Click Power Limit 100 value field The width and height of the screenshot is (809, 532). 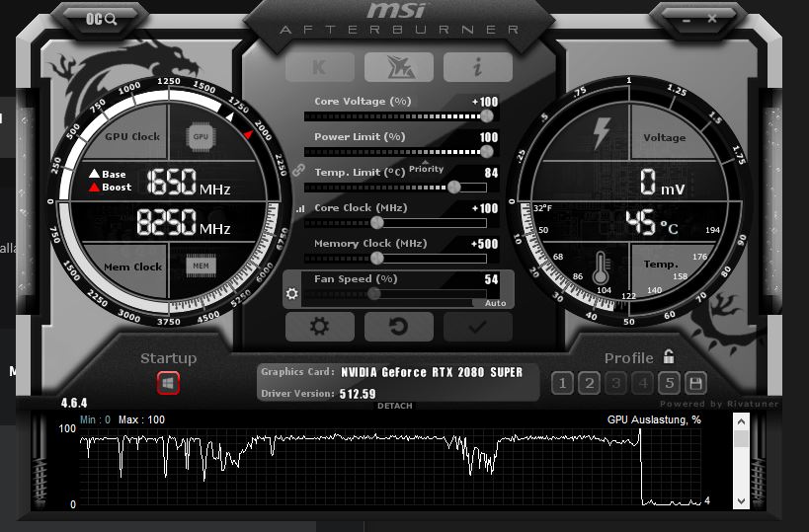489,137
